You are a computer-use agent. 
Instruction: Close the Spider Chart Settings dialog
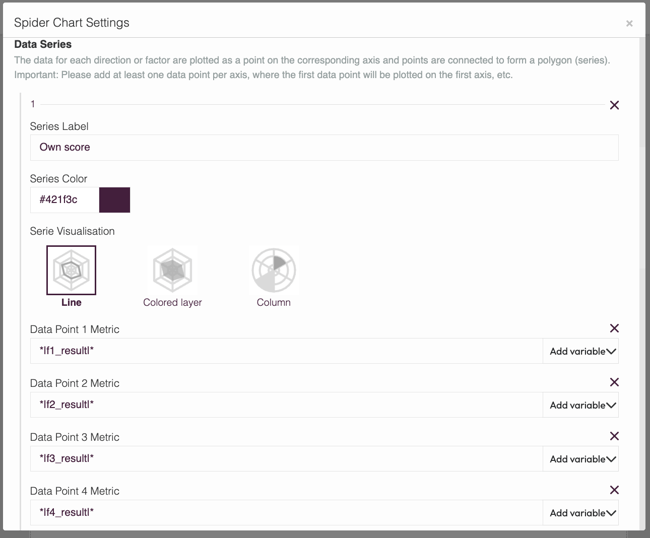click(629, 24)
